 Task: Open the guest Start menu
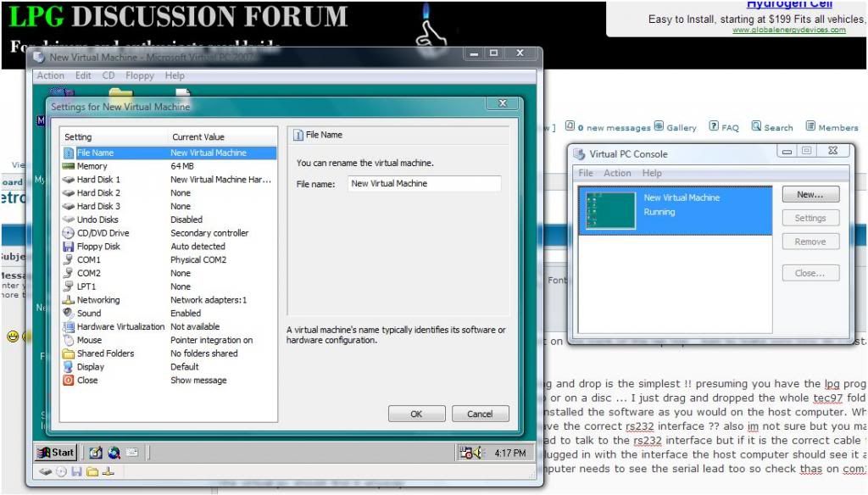[x=55, y=453]
